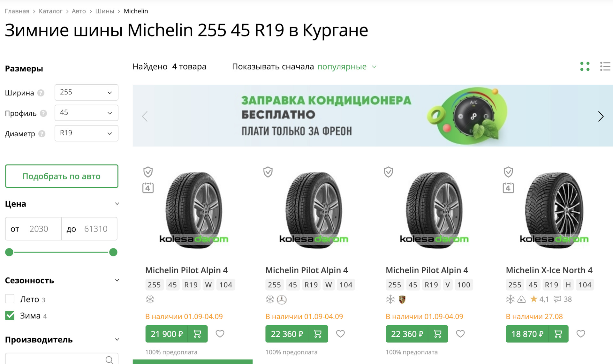
Task: Open Шины breadcrumb link
Action: pyautogui.click(x=104, y=11)
